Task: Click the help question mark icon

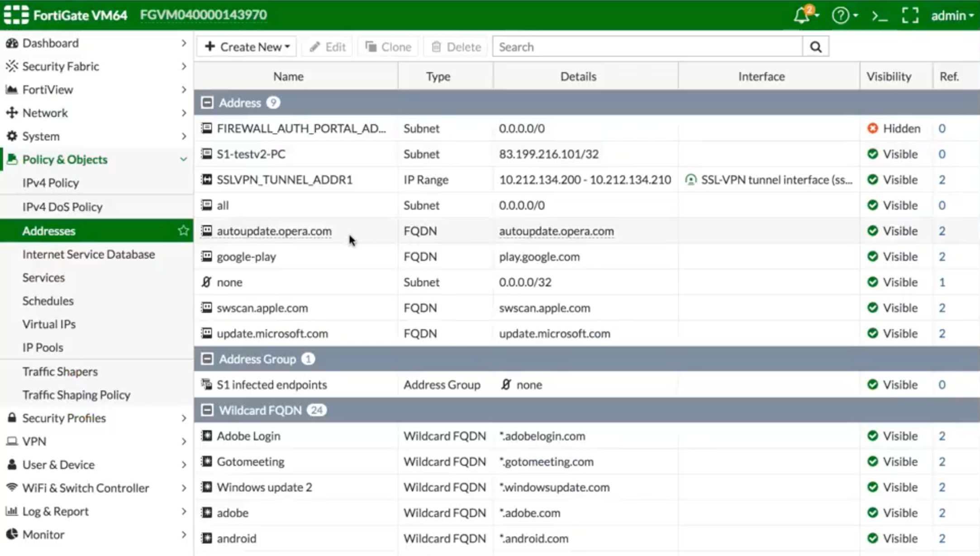Action: tap(841, 15)
